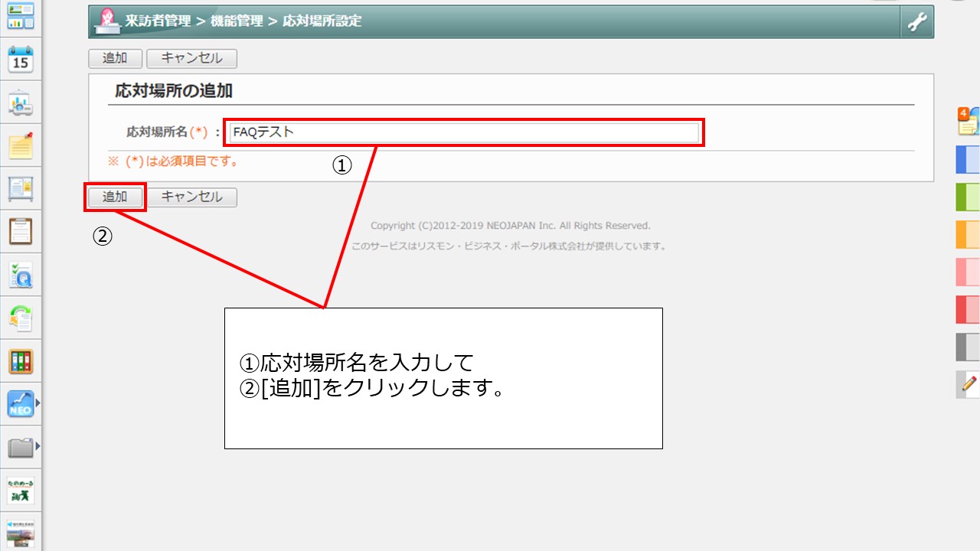Click the 応対場所名 text input field
Viewport: 980px width, 551px height.
pos(464,132)
